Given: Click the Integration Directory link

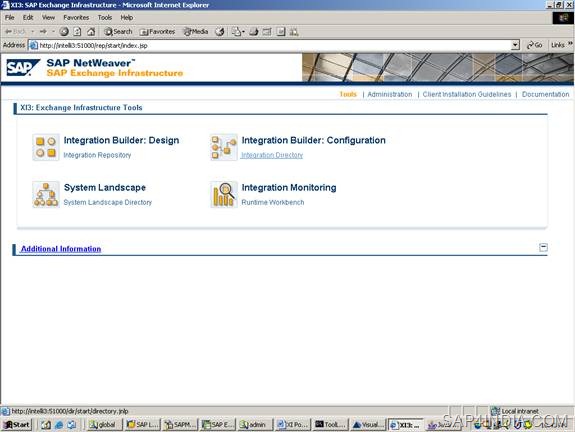Looking at the screenshot, I should [x=272, y=155].
